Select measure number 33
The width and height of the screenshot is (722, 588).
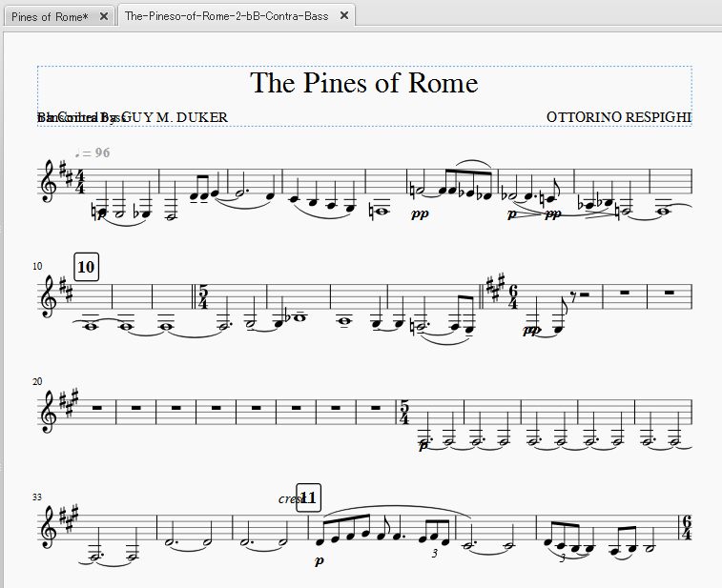(x=37, y=497)
